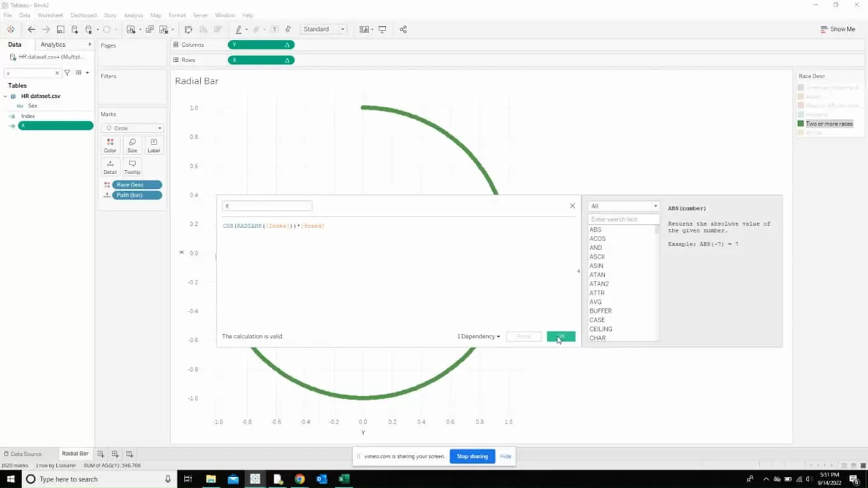This screenshot has height=488, width=868.
Task: Collapse the function list panel arrow
Action: click(578, 271)
